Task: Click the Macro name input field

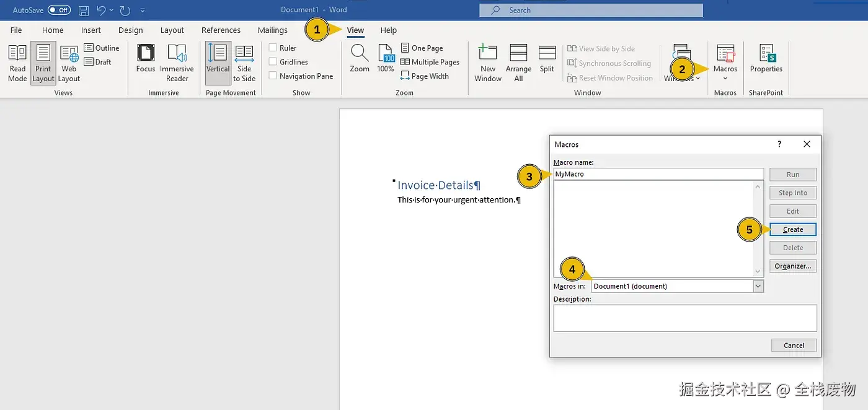Action: point(658,174)
